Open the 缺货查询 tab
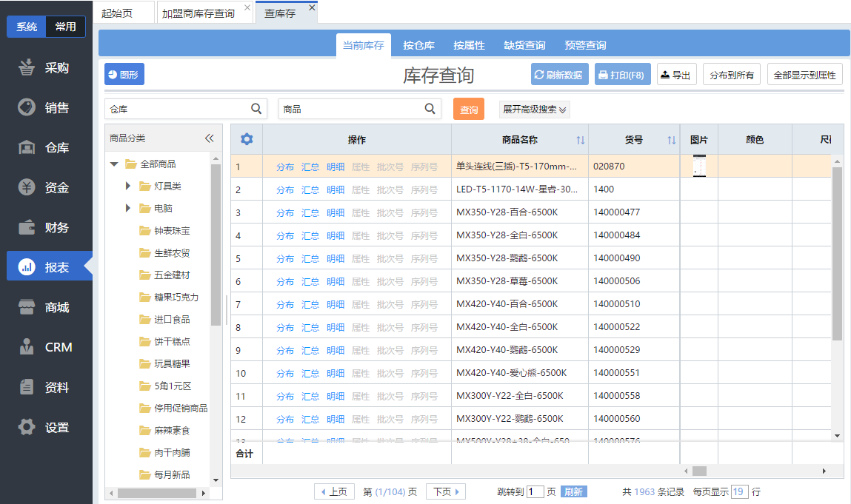Screen dimensions: 851x504 coord(524,45)
